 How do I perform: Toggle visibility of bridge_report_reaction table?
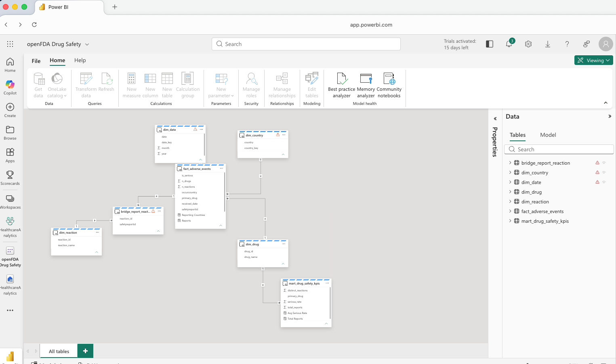click(604, 163)
